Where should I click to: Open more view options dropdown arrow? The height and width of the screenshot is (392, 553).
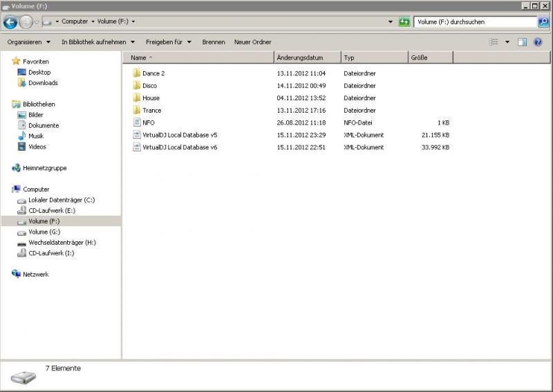coord(507,42)
